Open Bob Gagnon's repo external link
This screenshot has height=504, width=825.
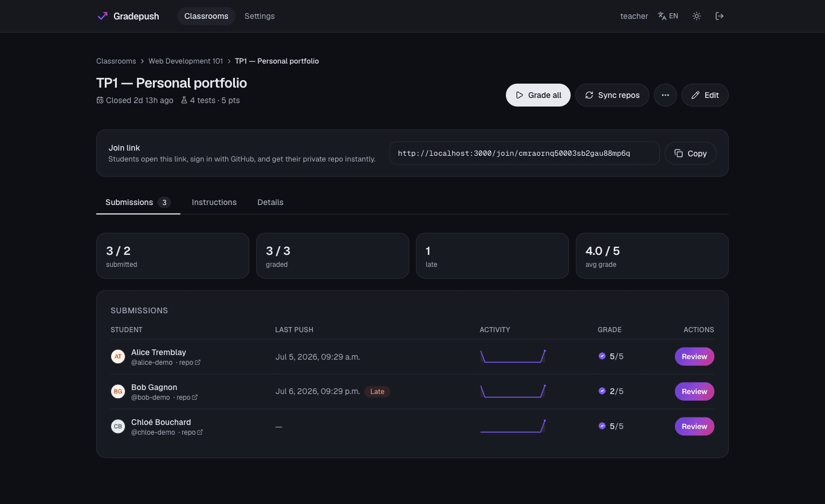coord(187,397)
